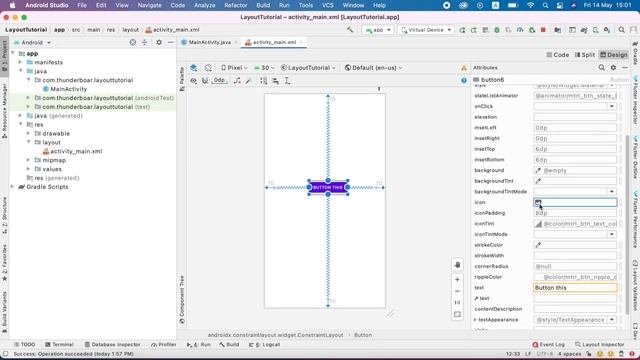This screenshot has height=360, width=640.
Task: Click the Guidelines icon in design toolbar
Action: coord(287,81)
